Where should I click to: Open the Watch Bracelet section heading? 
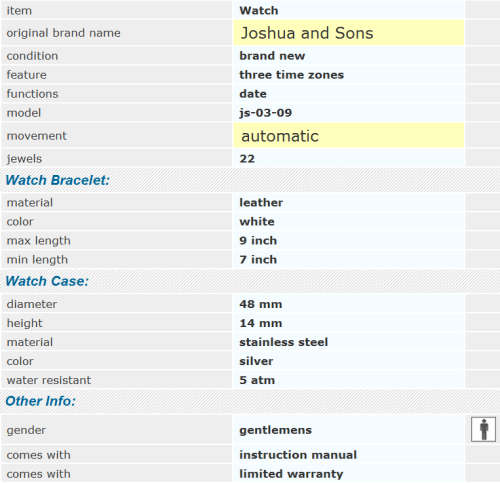click(x=57, y=180)
